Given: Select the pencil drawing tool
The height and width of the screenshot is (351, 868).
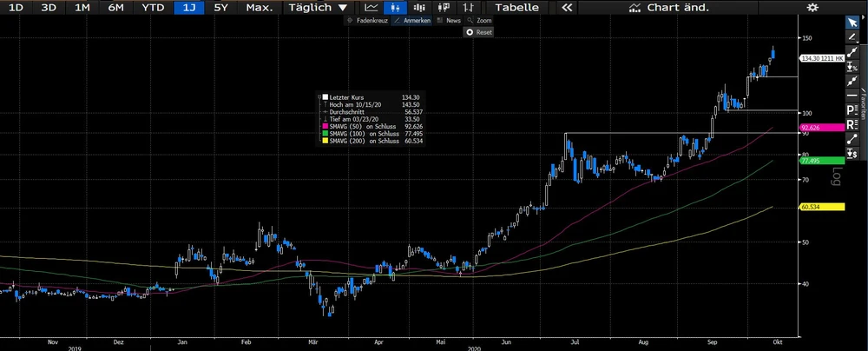Looking at the screenshot, I should click(852, 37).
